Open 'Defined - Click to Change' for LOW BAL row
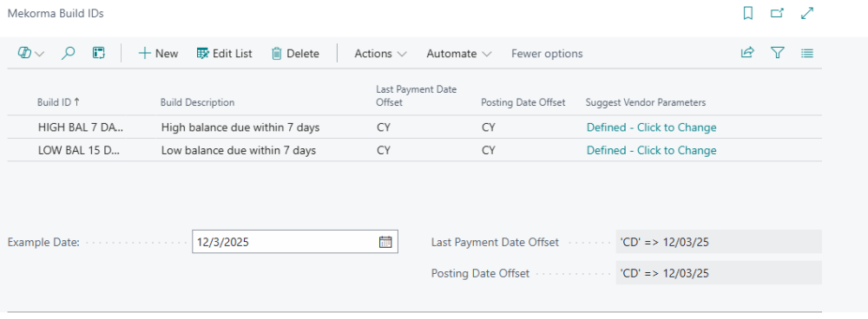Viewport: 868px width, 319px height. tap(652, 150)
